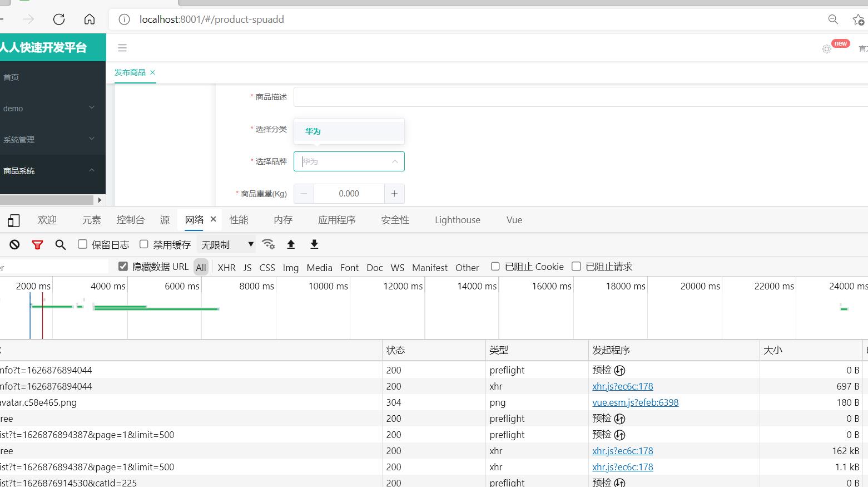The image size is (868, 487).
Task: Select the 发布商品 page tab
Action: pos(130,72)
